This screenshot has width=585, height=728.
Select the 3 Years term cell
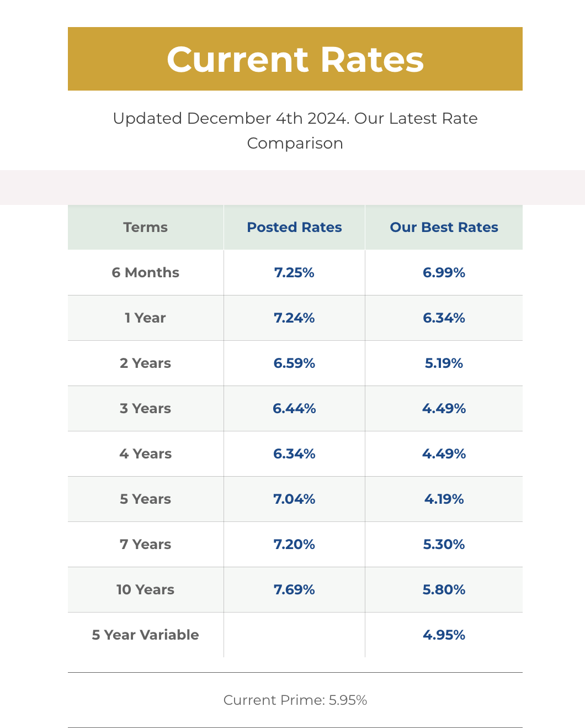tap(146, 408)
